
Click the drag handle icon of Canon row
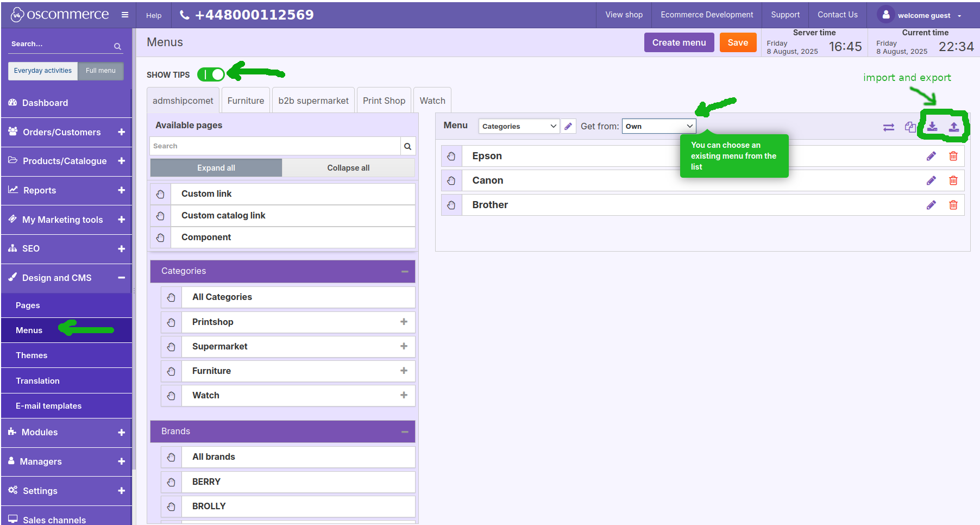[451, 180]
